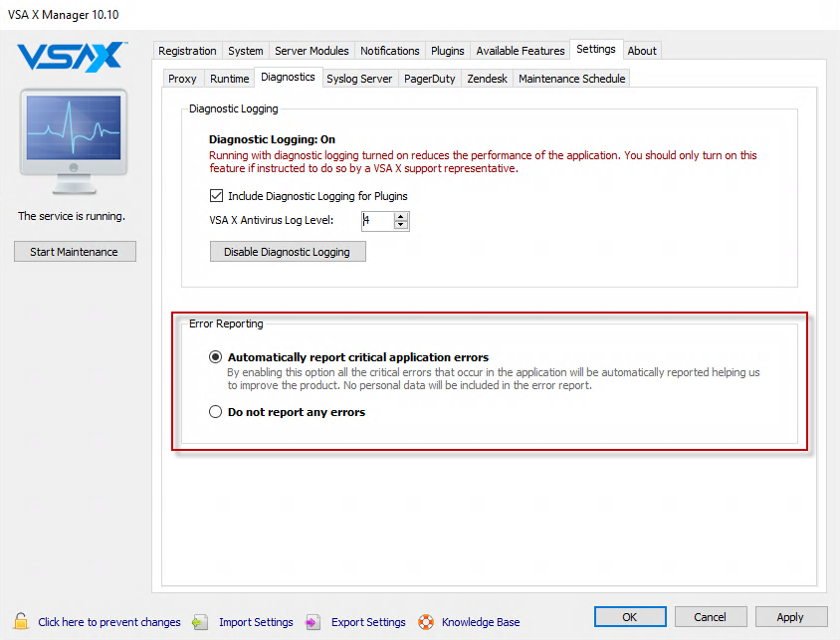The image size is (840, 640).
Task: Confirm with the OK button
Action: (630, 617)
